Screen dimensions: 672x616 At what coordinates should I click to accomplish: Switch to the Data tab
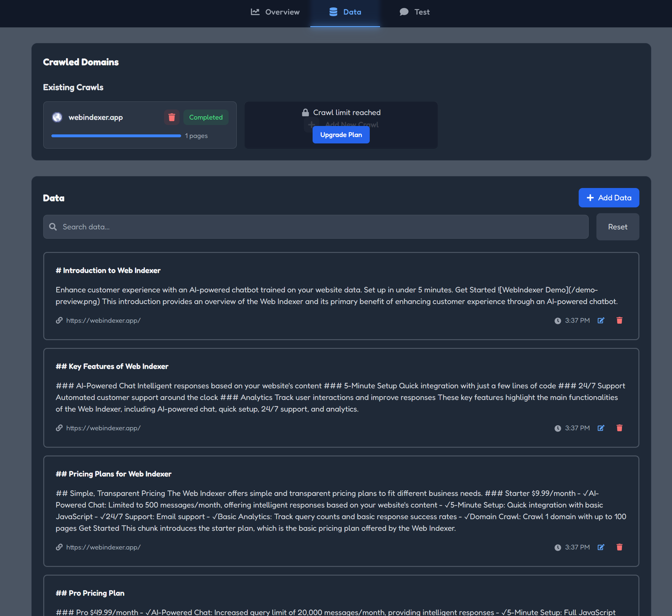(345, 12)
